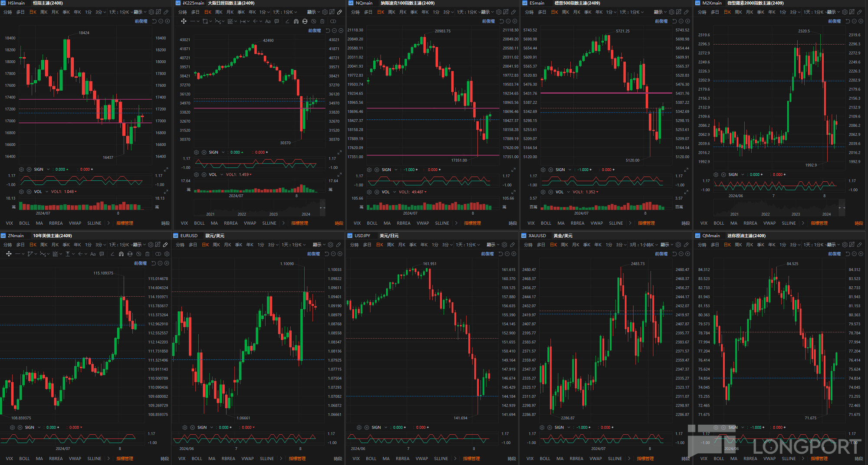The height and width of the screenshot is (465, 868).
Task: Click the BOLL indicator in ESmain panel
Action: pos(546,223)
